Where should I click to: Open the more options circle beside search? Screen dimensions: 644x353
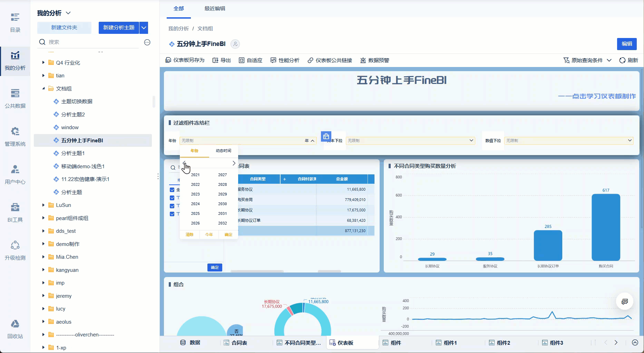click(147, 42)
